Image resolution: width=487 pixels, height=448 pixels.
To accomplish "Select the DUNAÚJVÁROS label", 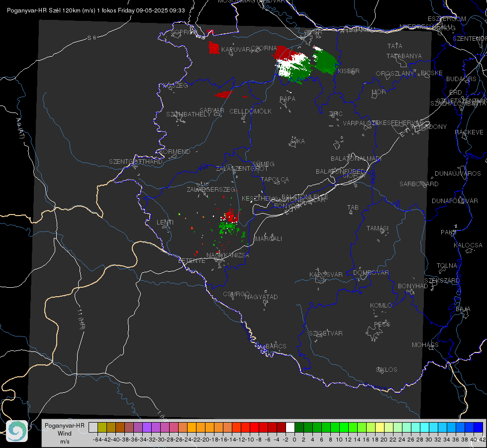I will click(458, 174).
